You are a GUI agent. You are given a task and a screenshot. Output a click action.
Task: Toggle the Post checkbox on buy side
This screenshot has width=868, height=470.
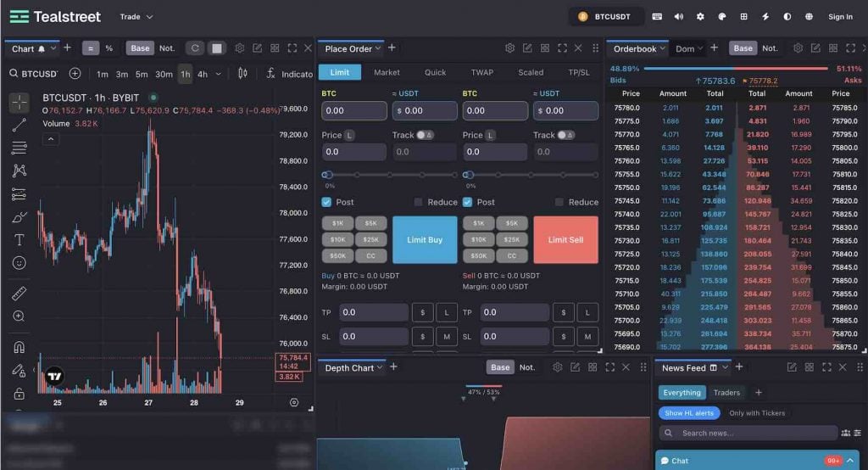pyautogui.click(x=326, y=202)
